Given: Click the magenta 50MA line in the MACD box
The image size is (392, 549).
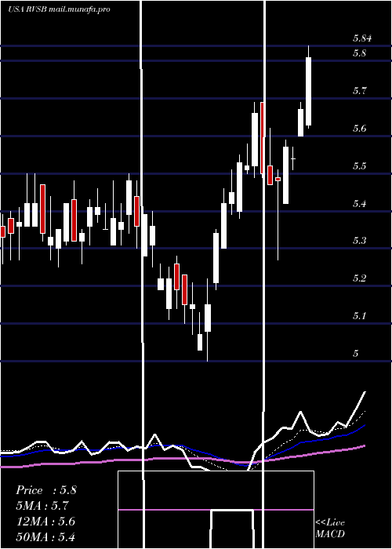Looking at the screenshot, I should (x=216, y=510).
